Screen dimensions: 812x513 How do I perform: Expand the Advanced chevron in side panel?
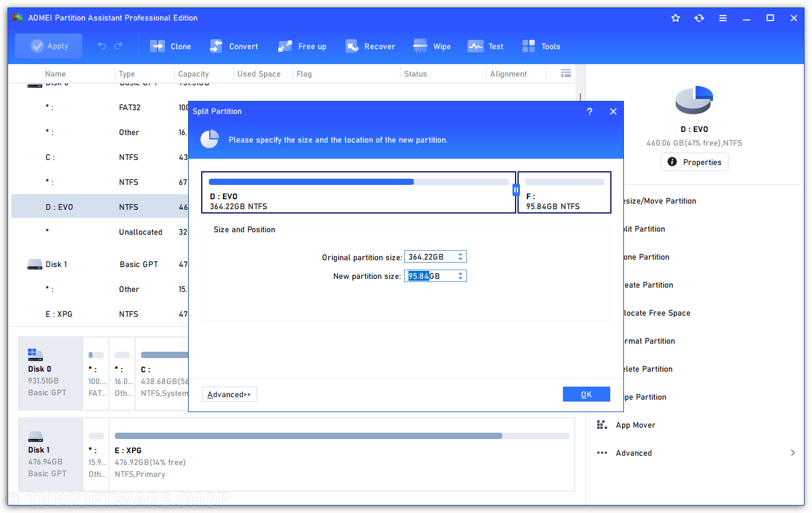tap(793, 453)
